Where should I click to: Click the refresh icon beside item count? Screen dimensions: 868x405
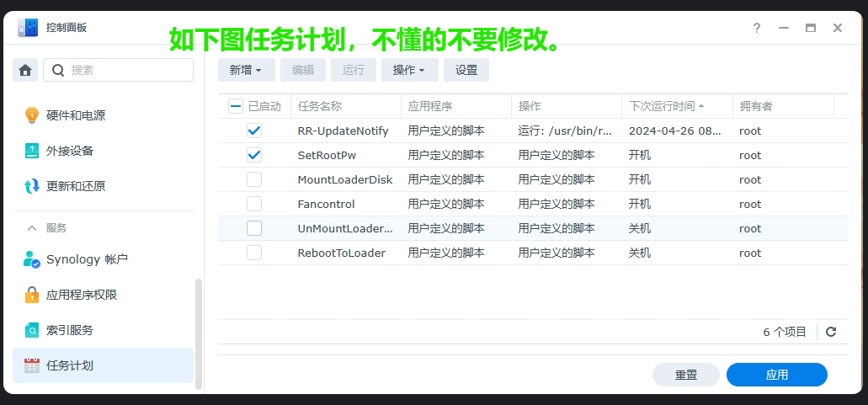click(x=831, y=332)
